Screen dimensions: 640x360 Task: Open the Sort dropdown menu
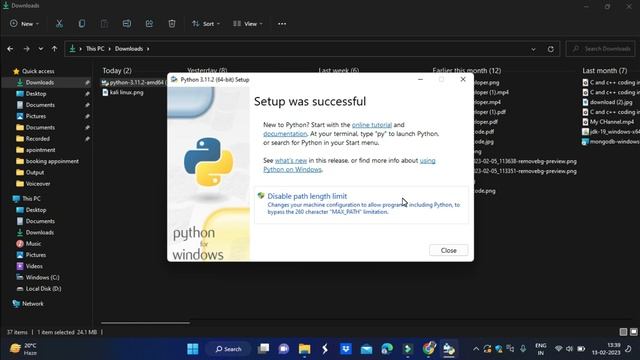coord(206,24)
